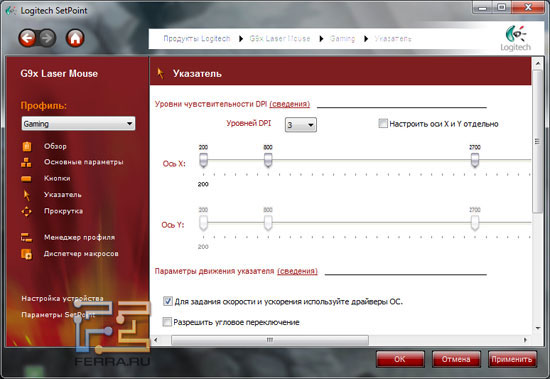Viewport: 550px width, 379px height.
Task: Click the Указатель cursor icon in sidebar
Action: coord(27,195)
